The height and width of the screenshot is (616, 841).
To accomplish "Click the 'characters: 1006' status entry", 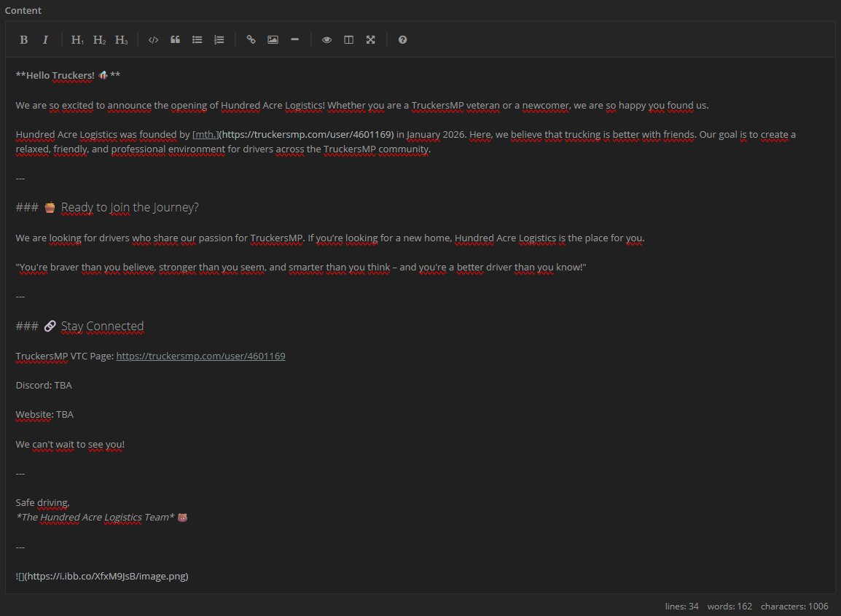I will coord(794,607).
